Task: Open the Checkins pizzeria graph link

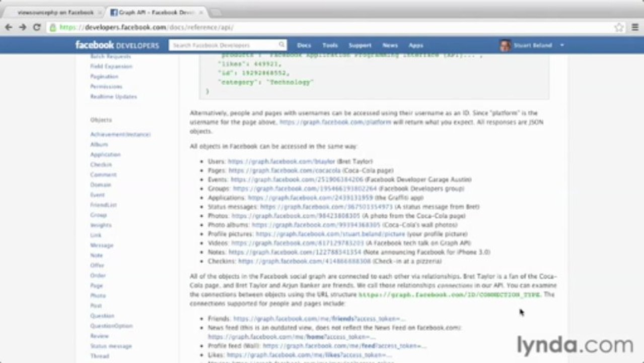Action: (x=305, y=261)
